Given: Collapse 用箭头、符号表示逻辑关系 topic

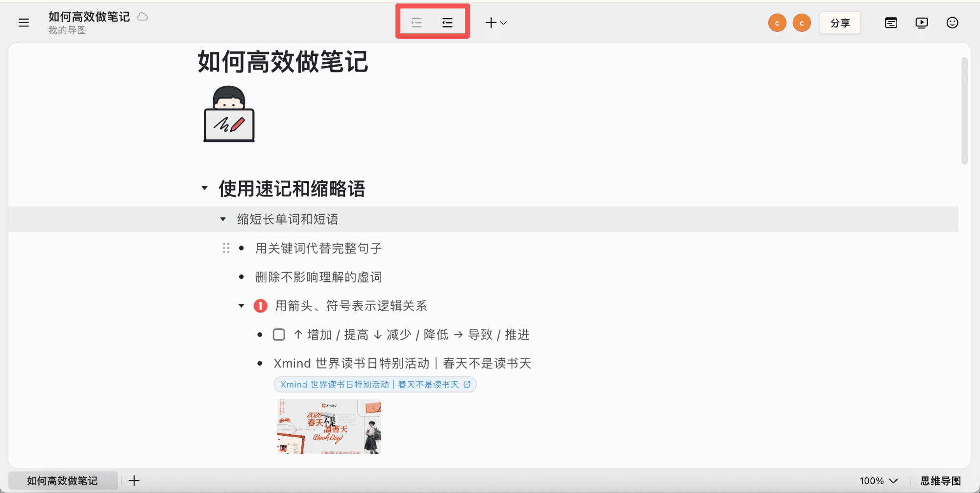Looking at the screenshot, I should point(241,306).
